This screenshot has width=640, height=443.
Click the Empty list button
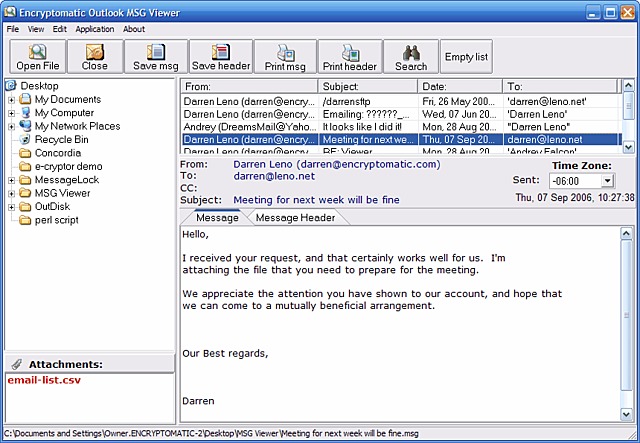(x=466, y=56)
